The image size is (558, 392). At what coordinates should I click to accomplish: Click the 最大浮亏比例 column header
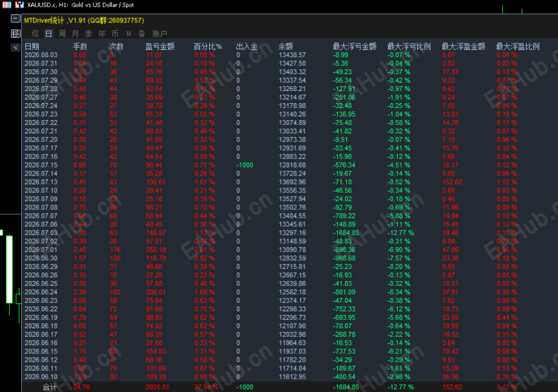tap(409, 46)
